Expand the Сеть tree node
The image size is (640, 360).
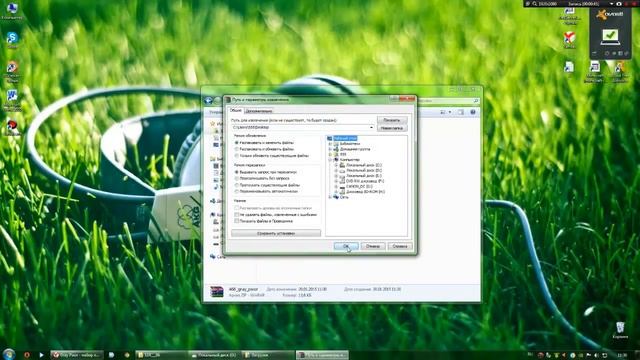(330, 197)
